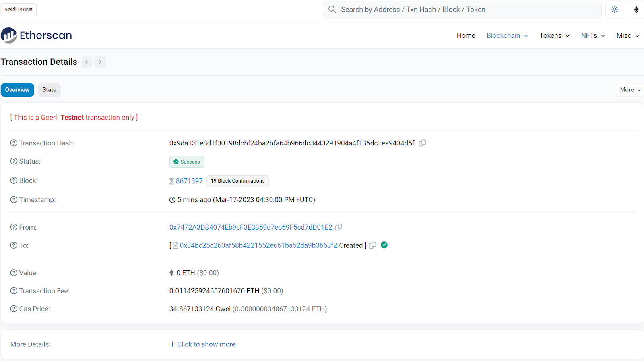Click help icon next to To
The width and height of the screenshot is (644, 361).
click(x=14, y=245)
